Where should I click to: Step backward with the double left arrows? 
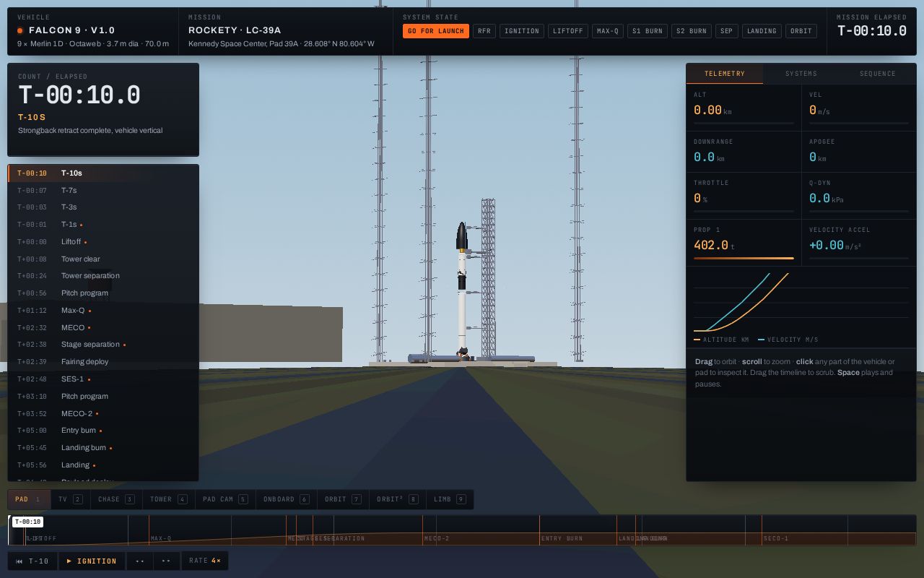[x=139, y=561]
